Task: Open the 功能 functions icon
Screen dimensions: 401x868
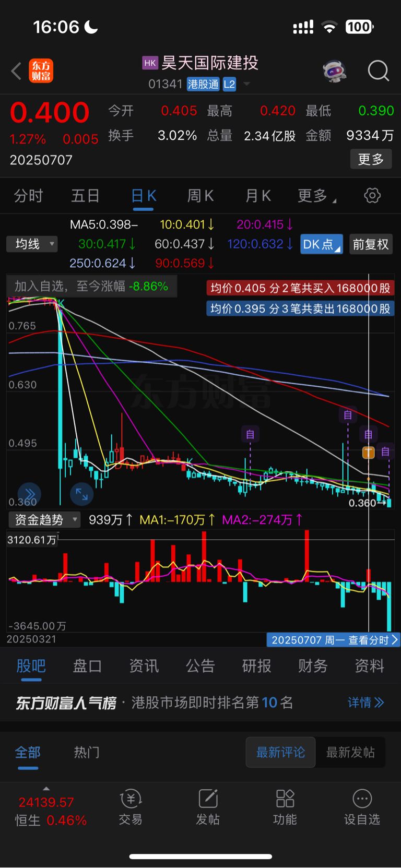Action: (285, 807)
